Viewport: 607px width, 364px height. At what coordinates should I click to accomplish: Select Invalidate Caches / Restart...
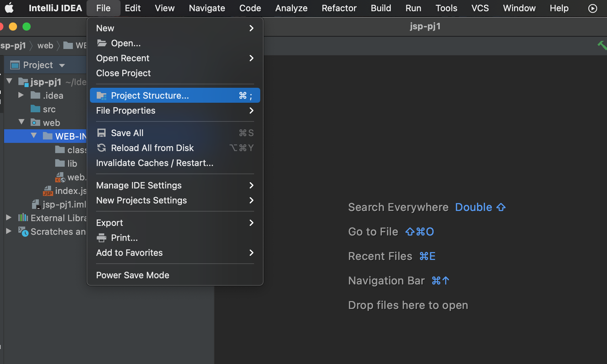[175, 163]
